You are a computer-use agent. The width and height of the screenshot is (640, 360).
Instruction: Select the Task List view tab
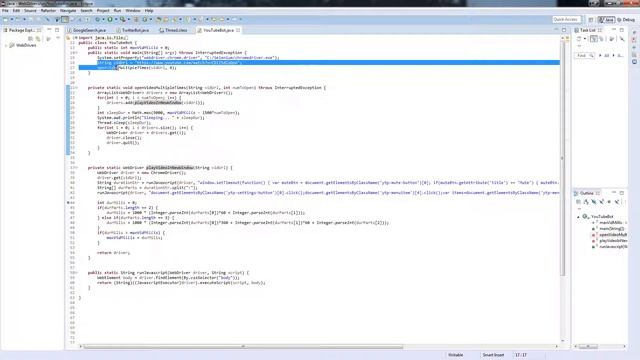(x=588, y=30)
